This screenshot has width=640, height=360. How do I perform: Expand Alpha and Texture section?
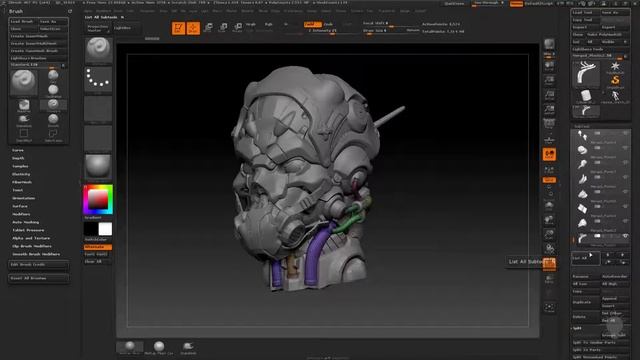[x=31, y=238]
